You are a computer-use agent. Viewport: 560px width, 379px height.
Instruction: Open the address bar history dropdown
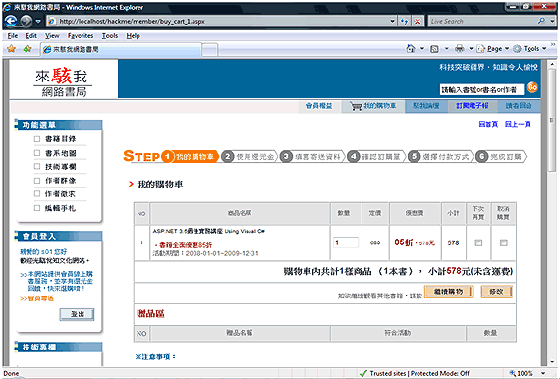[392, 21]
